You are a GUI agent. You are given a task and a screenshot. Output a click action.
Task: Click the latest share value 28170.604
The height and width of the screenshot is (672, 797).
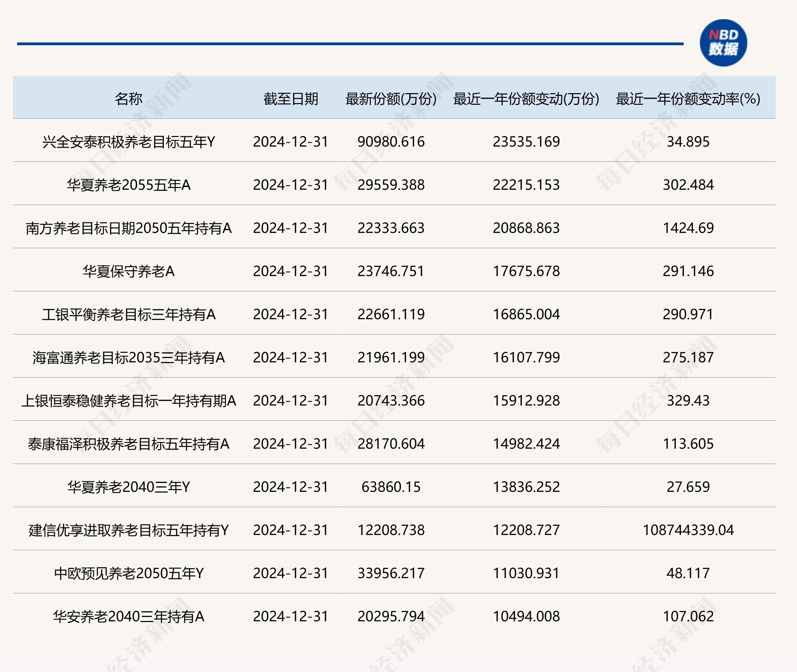coord(391,444)
